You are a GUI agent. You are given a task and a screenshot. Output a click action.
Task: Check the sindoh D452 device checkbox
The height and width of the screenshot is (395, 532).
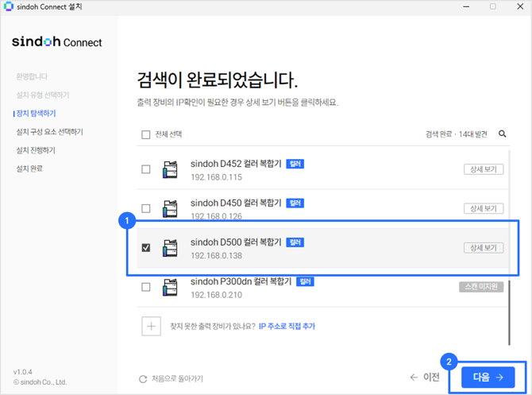click(x=146, y=169)
